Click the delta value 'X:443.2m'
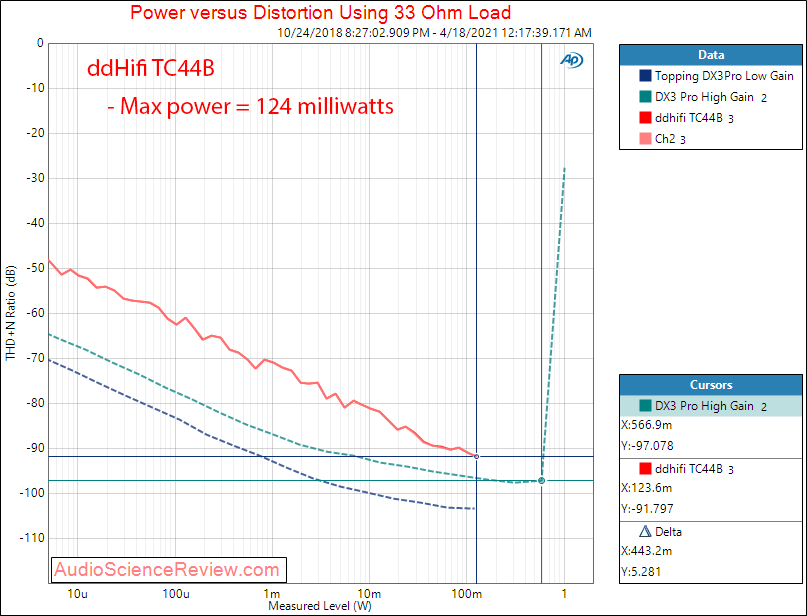807x616 pixels. [x=647, y=551]
